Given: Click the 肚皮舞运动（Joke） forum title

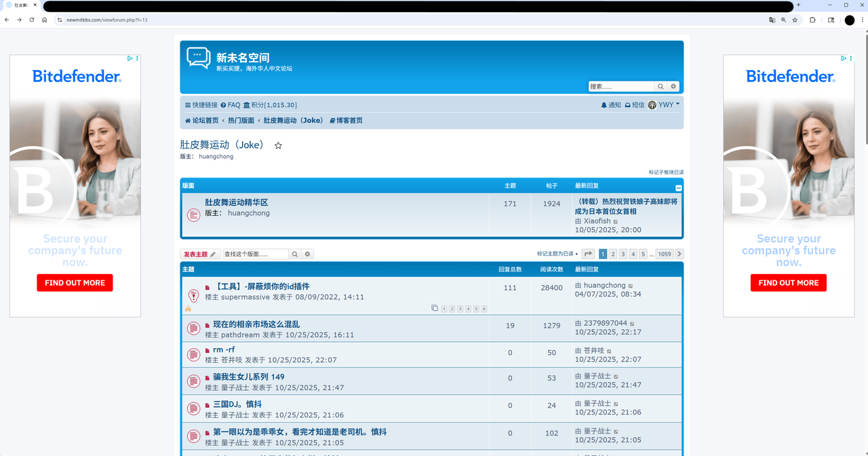Looking at the screenshot, I should click(222, 145).
